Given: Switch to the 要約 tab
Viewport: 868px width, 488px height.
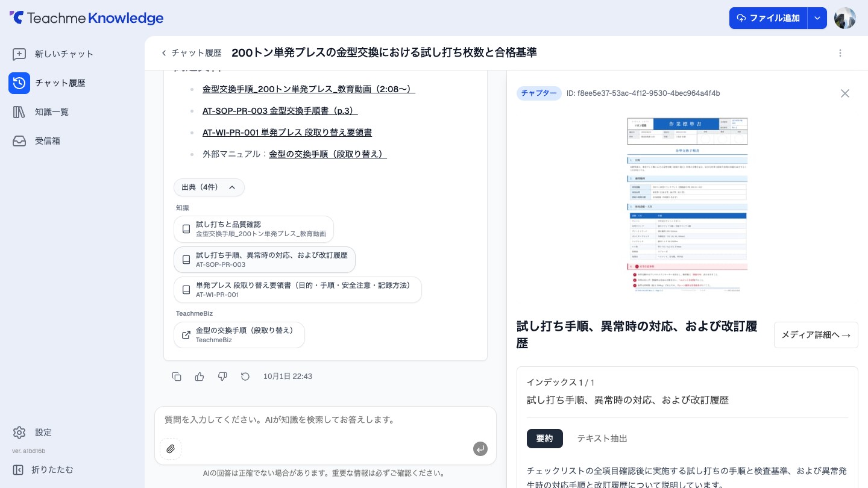Looking at the screenshot, I should coord(545,439).
